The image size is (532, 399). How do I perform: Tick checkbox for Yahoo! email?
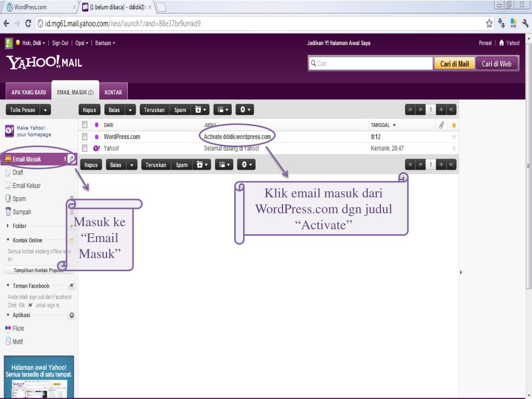coord(85,148)
